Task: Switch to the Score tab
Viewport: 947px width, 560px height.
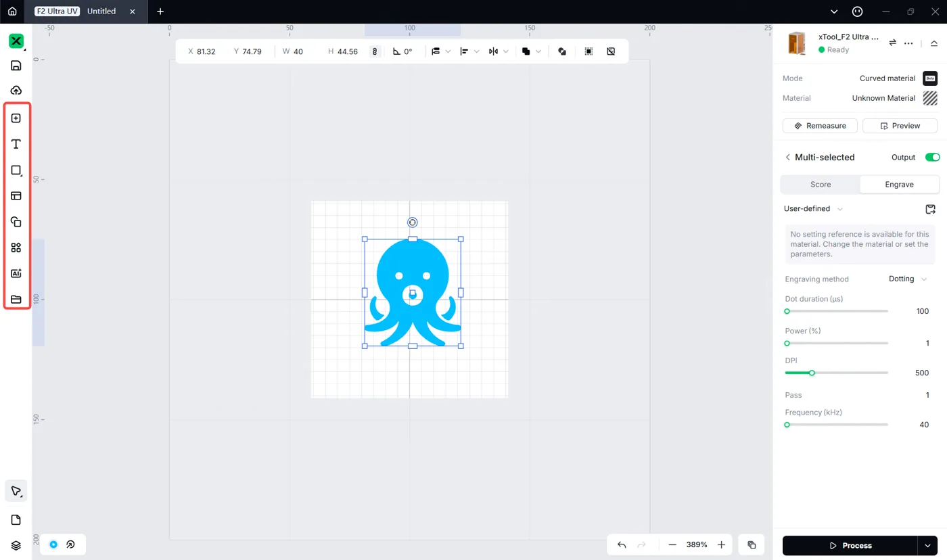Action: coord(821,184)
